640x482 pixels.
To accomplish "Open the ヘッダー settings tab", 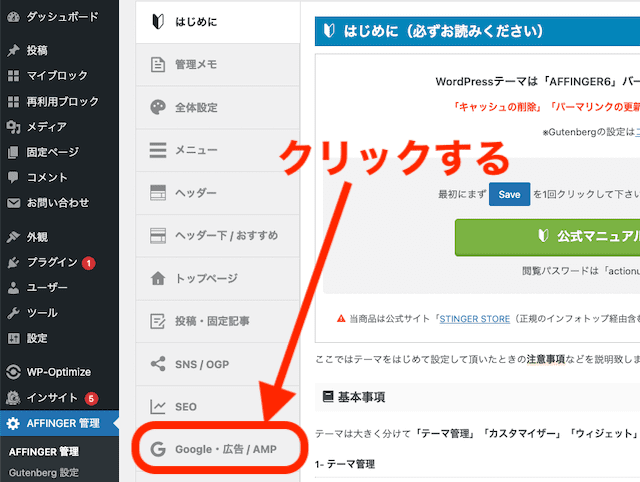I will pos(218,193).
